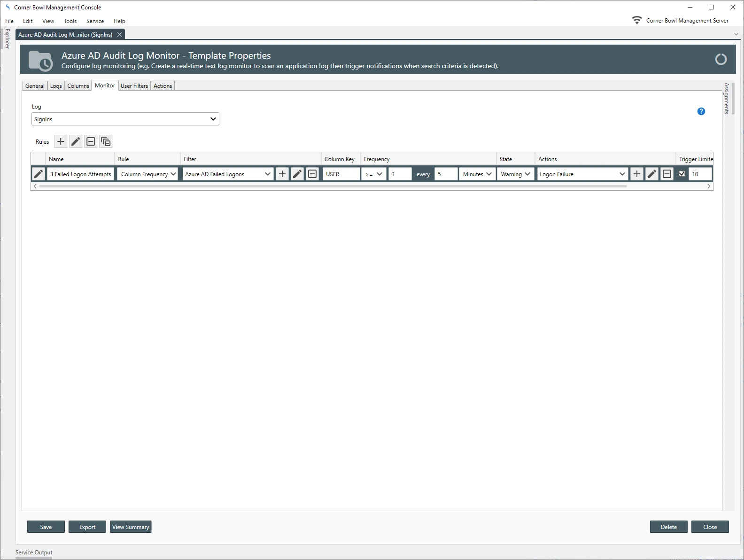The height and width of the screenshot is (560, 744).
Task: Edit the Logon Failure action with pencil icon
Action: [651, 174]
